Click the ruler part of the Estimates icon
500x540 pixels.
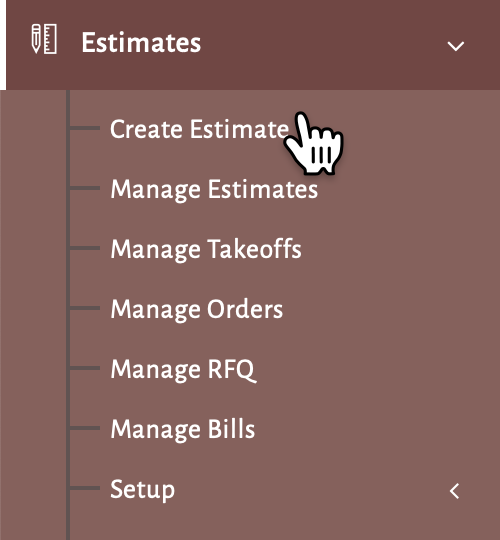[x=50, y=39]
